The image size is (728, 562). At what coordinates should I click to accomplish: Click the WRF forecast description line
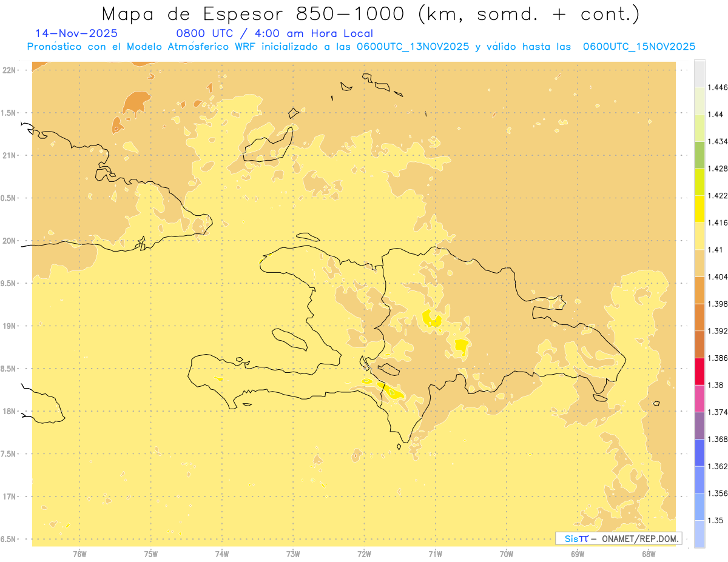pos(361,47)
